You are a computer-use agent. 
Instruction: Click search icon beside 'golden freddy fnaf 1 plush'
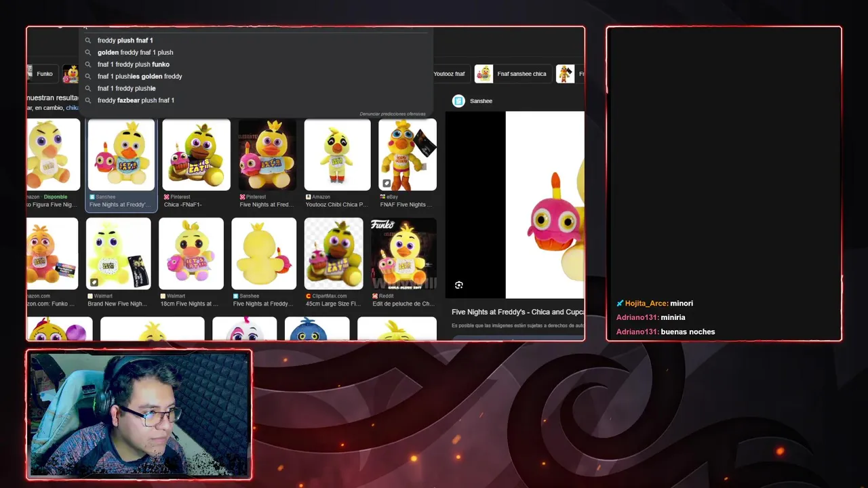pos(87,52)
